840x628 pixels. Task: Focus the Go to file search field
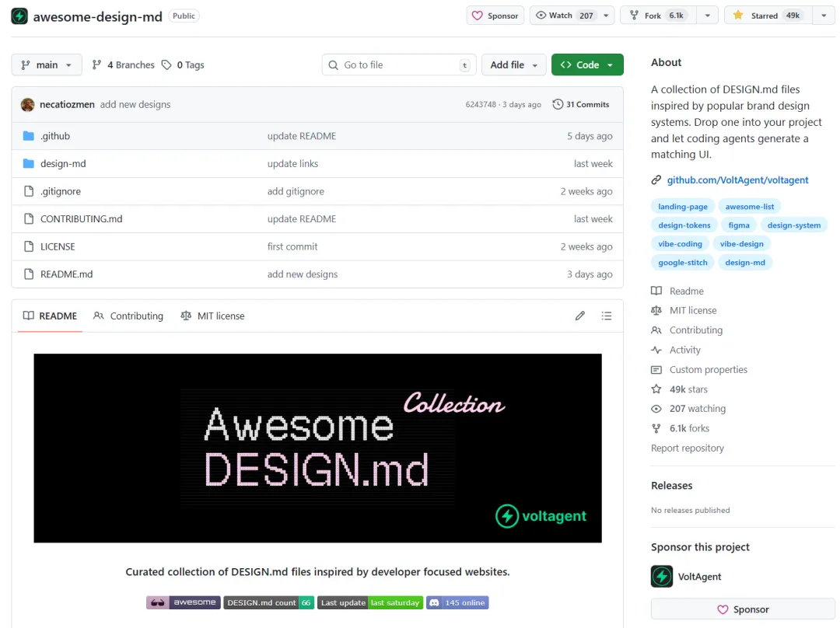click(x=399, y=65)
